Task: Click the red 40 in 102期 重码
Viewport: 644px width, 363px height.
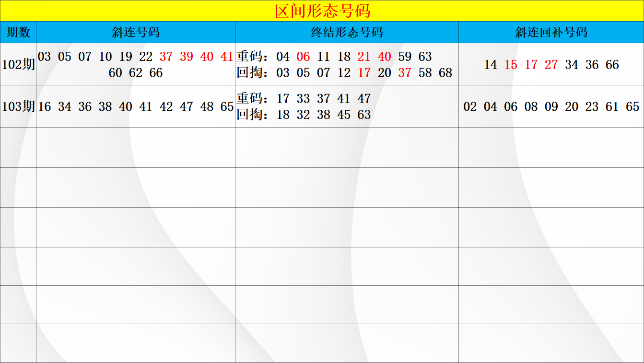Action: coord(385,57)
